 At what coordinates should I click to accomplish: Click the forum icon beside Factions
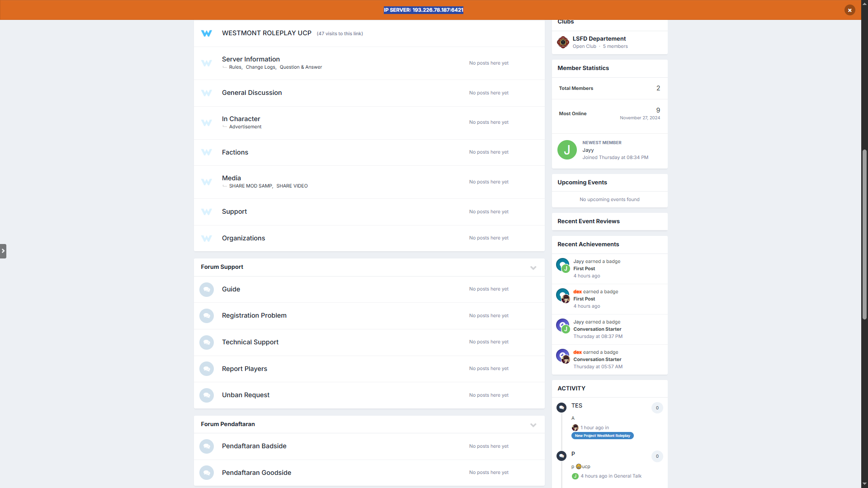click(207, 152)
